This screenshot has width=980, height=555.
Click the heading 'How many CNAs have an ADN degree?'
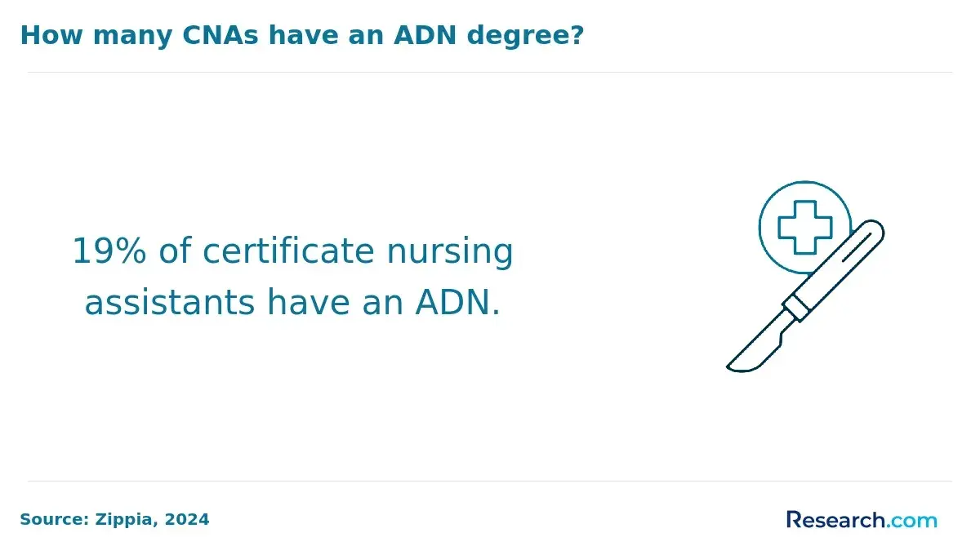(x=302, y=35)
